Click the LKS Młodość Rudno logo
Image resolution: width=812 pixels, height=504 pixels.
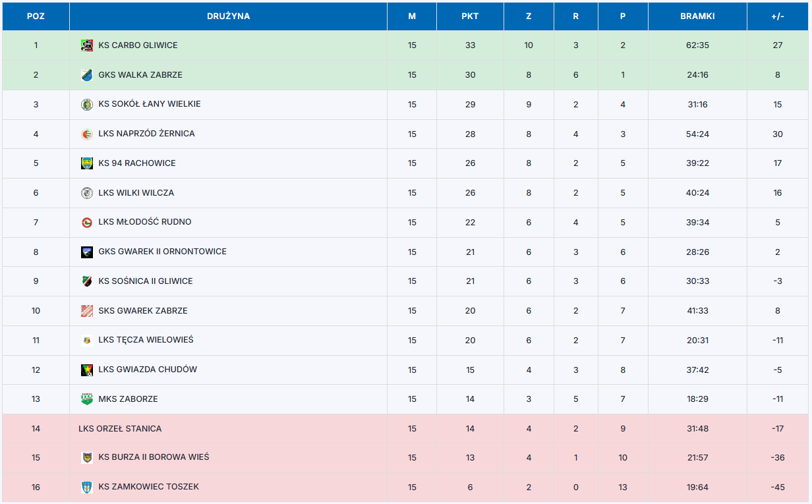click(87, 223)
